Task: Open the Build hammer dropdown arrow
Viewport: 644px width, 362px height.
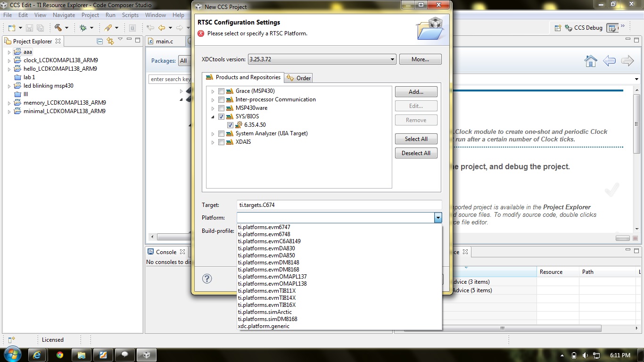Action: tap(66, 28)
